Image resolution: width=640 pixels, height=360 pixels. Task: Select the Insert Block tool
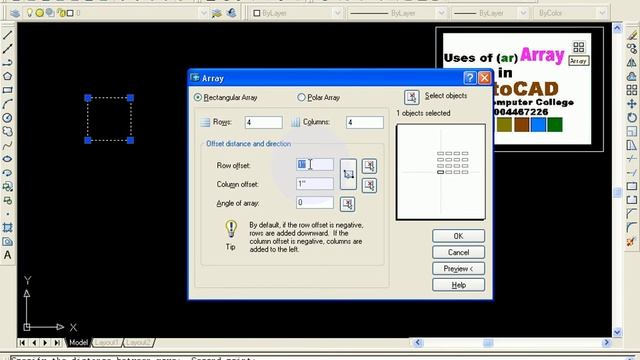click(x=7, y=187)
